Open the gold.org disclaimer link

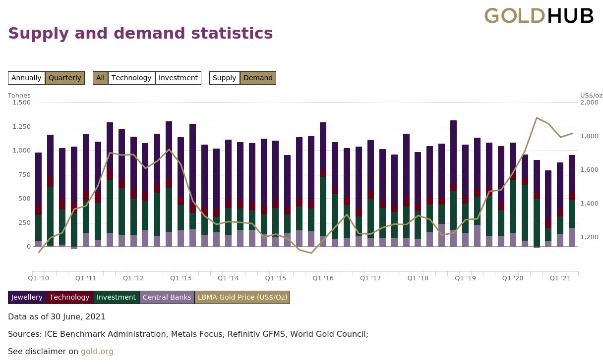pyautogui.click(x=97, y=352)
